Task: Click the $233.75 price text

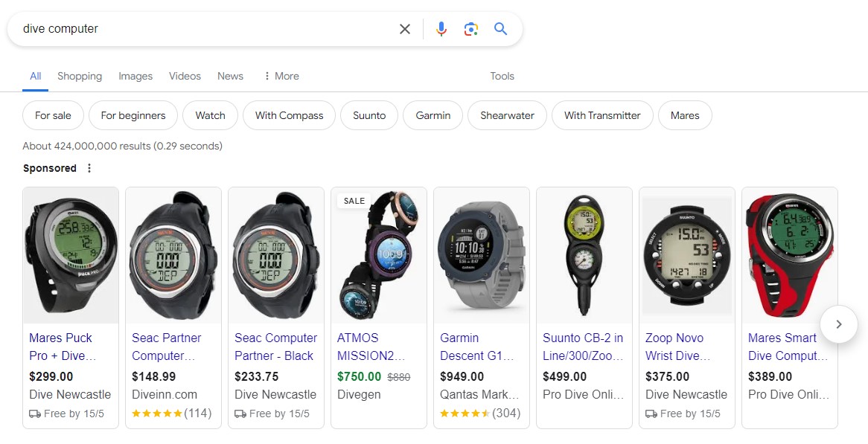Action: tap(256, 376)
